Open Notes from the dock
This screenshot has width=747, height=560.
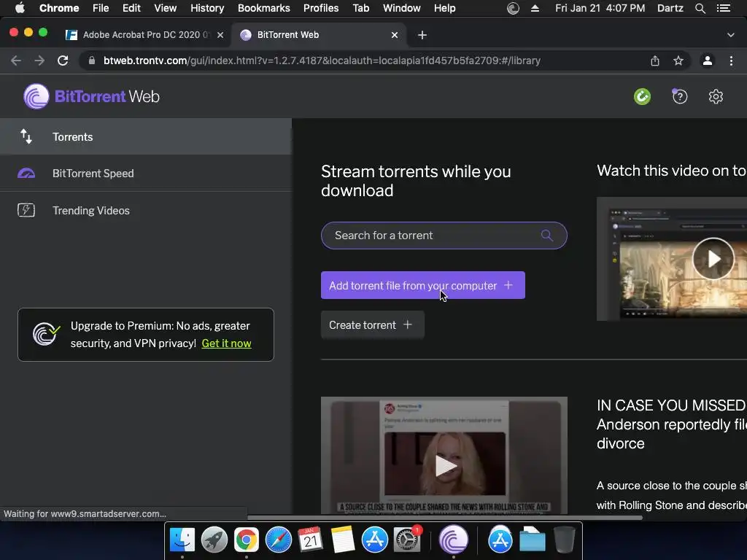pyautogui.click(x=343, y=540)
